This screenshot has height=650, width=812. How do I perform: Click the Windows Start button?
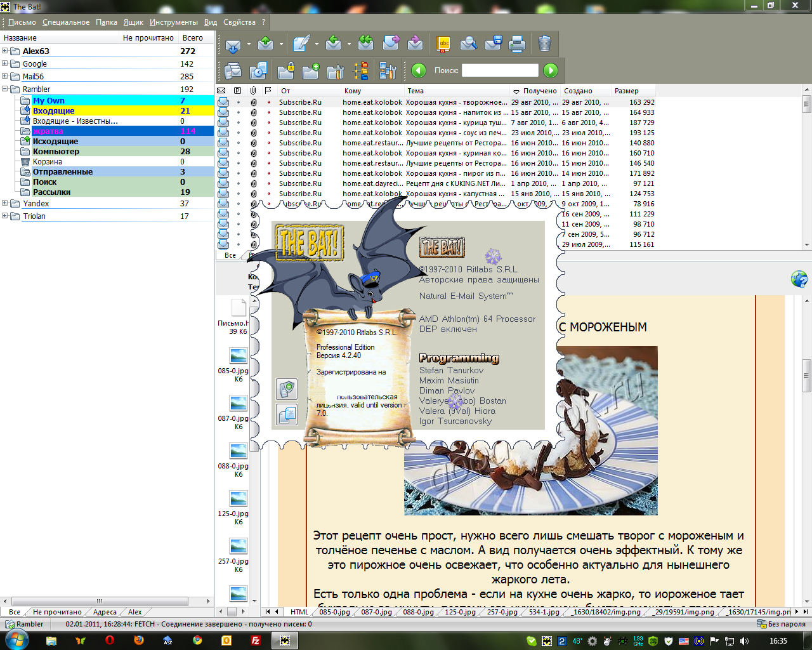[16, 640]
